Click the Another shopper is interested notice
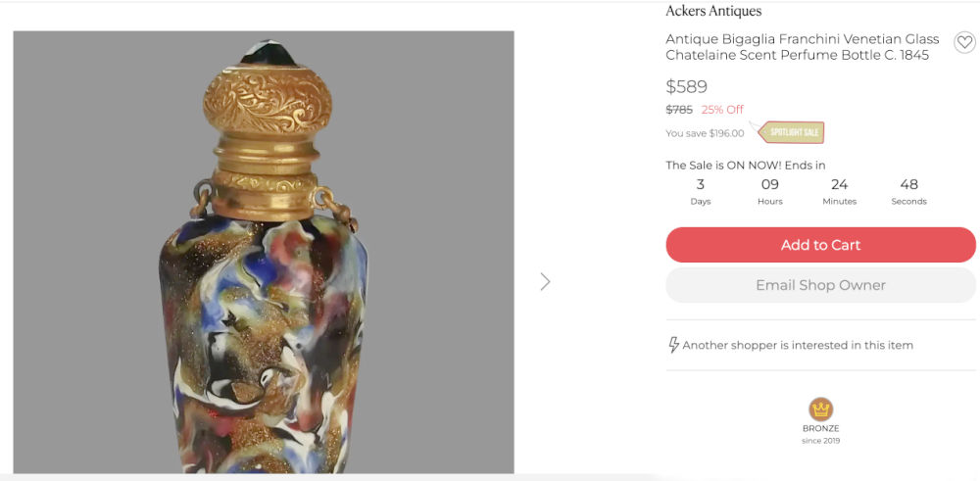This screenshot has width=980, height=481. pyautogui.click(x=798, y=345)
